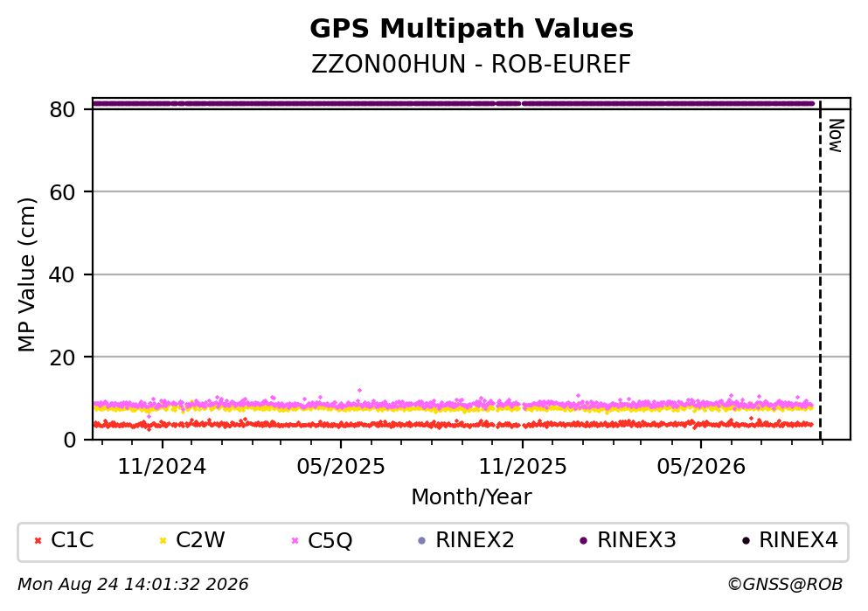Select the RINEX4 legend label

pyautogui.click(x=798, y=540)
